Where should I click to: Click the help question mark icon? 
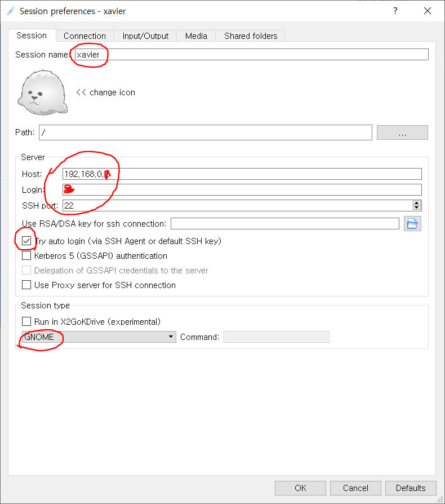coord(395,11)
